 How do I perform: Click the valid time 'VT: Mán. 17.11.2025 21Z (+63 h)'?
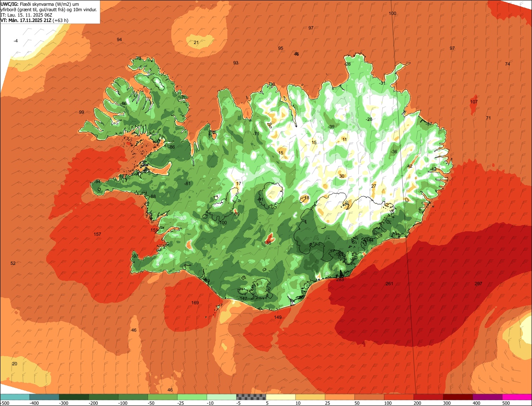click(x=34, y=20)
